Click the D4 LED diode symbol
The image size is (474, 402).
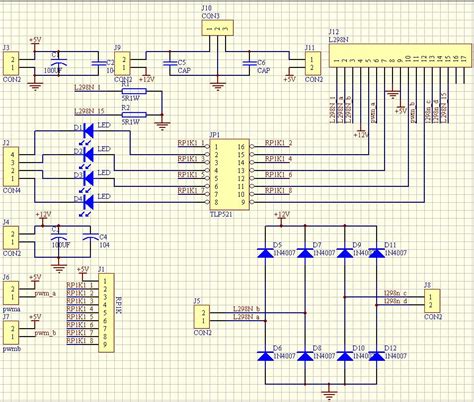tap(89, 202)
